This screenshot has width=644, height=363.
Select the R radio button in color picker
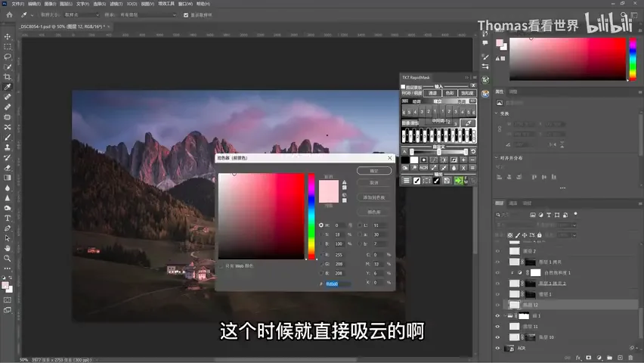click(x=321, y=255)
